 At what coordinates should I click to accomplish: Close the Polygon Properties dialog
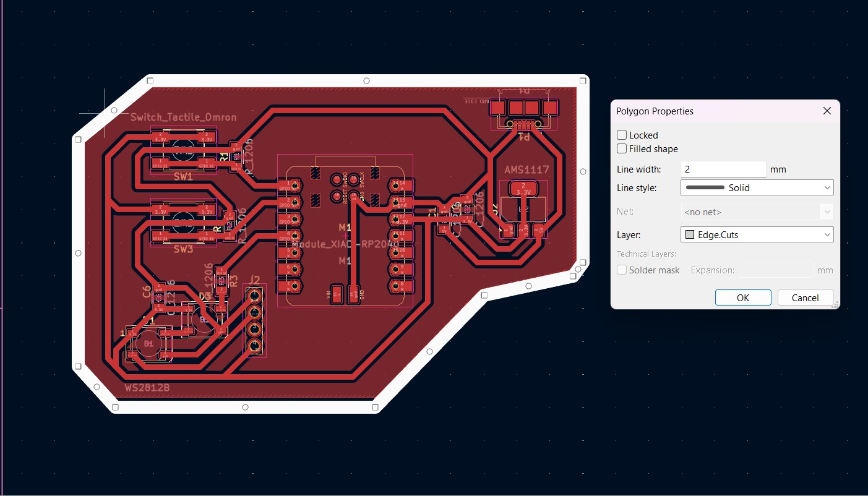(x=827, y=111)
